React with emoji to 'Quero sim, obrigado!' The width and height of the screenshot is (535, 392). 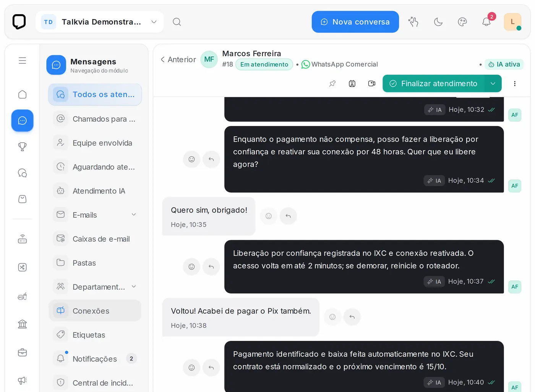pyautogui.click(x=269, y=216)
